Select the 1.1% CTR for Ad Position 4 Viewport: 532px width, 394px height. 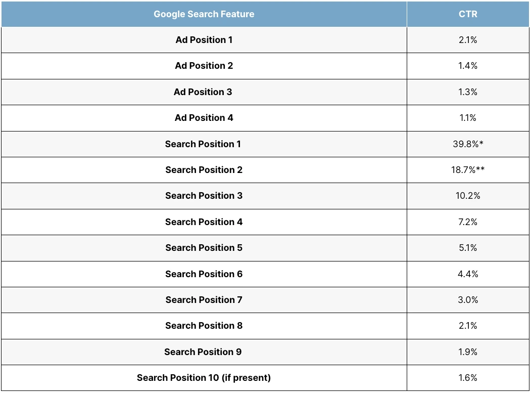pyautogui.click(x=467, y=118)
